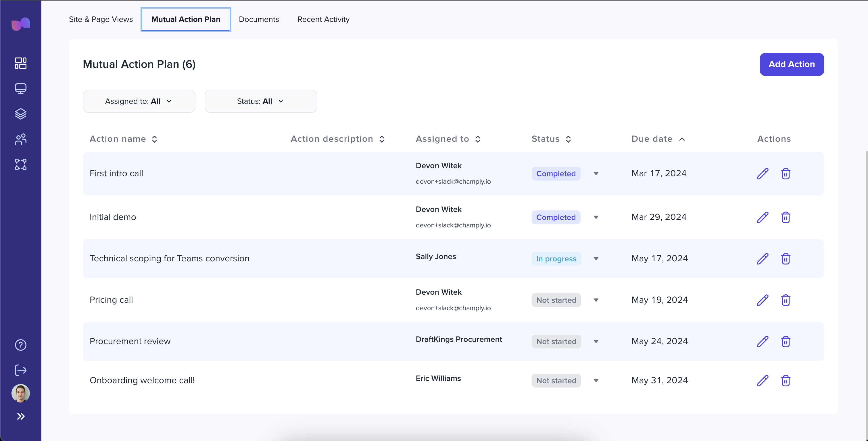Delete the Technical scoping action
The height and width of the screenshot is (441, 868).
click(786, 259)
